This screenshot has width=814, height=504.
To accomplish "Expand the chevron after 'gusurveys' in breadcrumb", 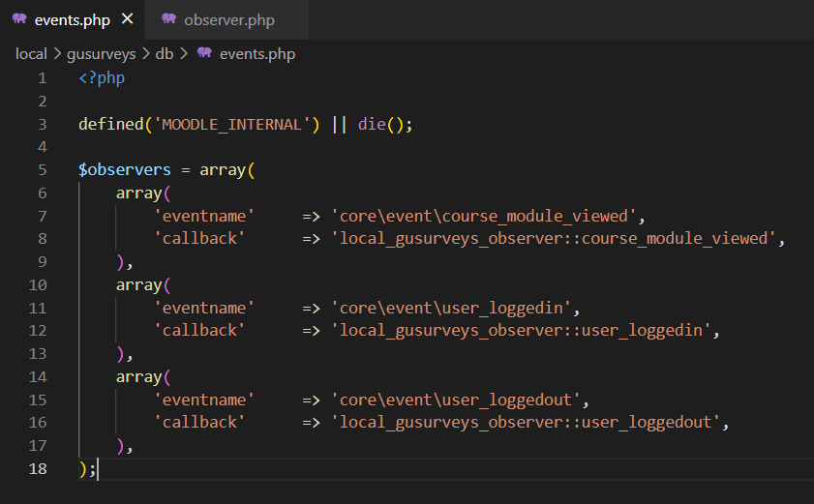I will 146,53.
